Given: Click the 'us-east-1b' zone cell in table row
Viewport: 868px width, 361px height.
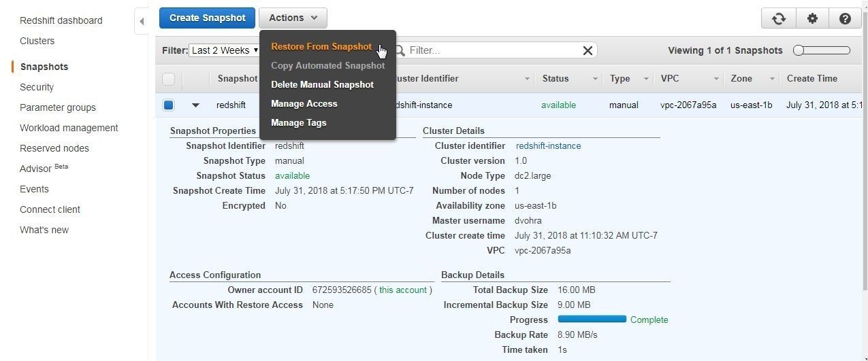Looking at the screenshot, I should 751,105.
